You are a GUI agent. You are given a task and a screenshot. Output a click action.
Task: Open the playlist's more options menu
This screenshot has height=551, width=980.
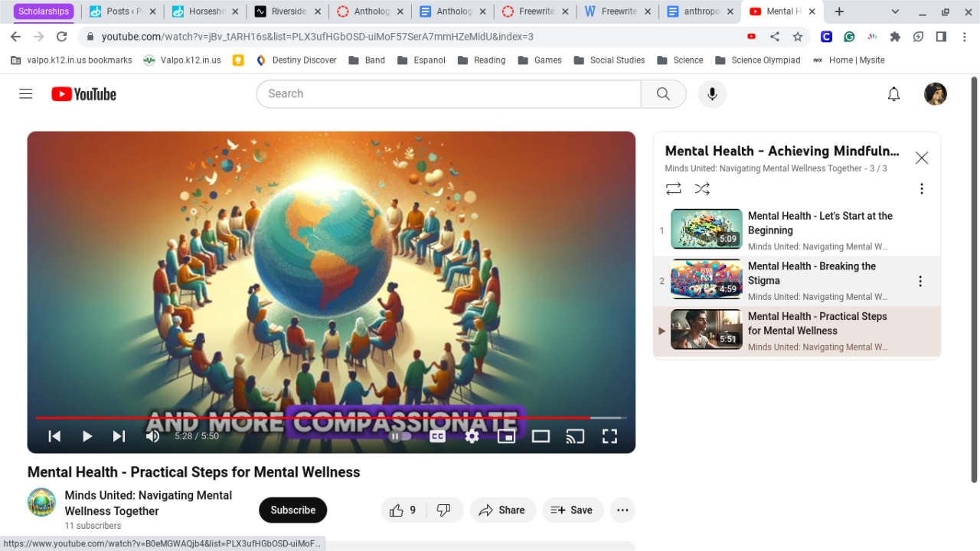point(922,189)
